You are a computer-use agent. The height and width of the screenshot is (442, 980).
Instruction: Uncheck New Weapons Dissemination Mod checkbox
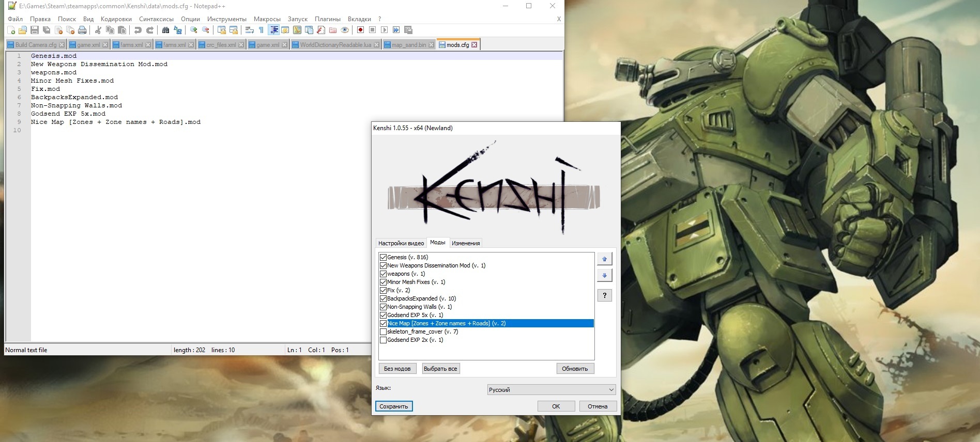(x=383, y=265)
